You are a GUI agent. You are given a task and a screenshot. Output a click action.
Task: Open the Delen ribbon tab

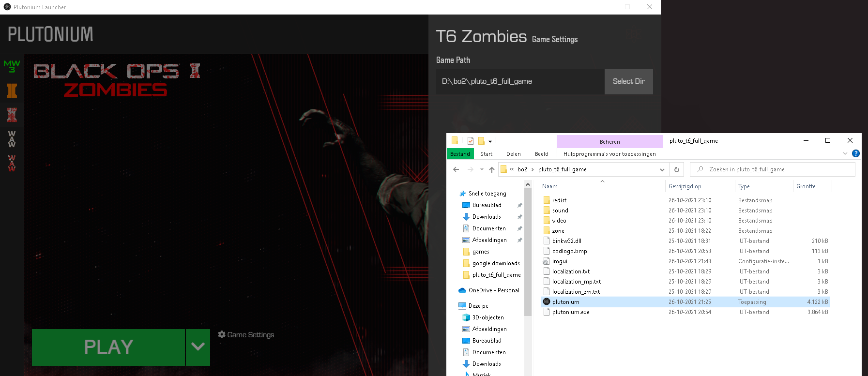tap(514, 154)
